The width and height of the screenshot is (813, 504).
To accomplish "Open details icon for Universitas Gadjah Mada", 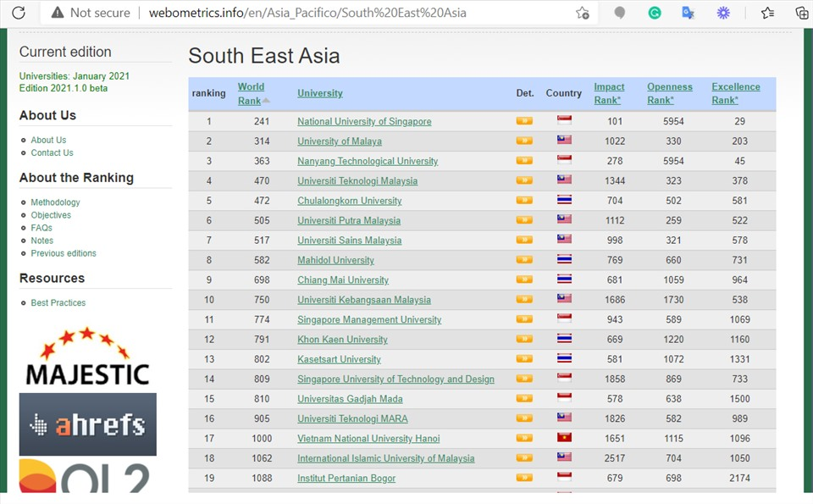I will 524,398.
